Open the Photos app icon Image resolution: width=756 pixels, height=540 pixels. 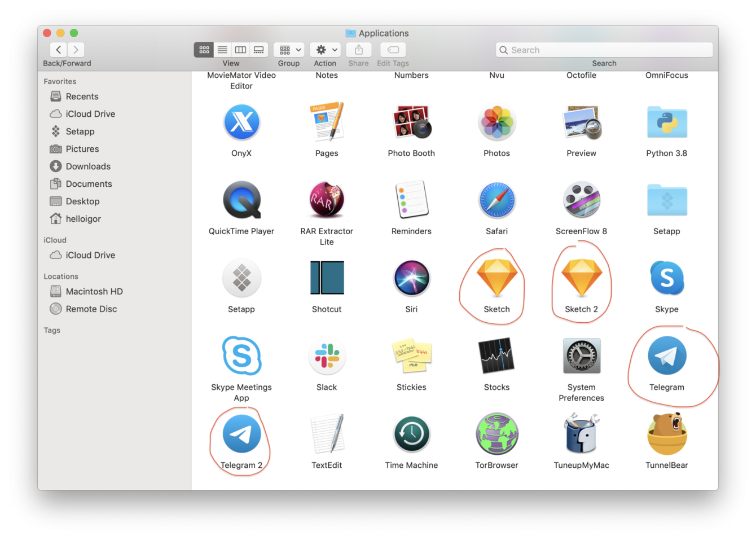pyautogui.click(x=496, y=122)
